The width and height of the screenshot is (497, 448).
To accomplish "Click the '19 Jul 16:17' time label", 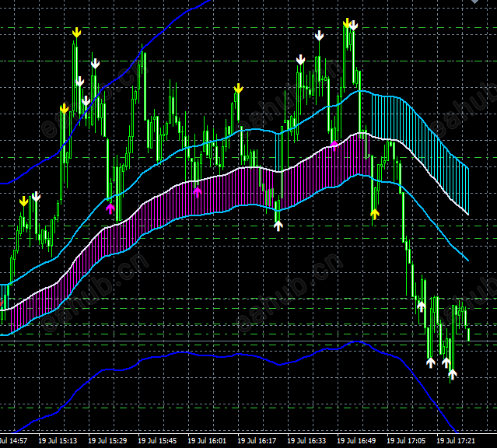I will (257, 441).
